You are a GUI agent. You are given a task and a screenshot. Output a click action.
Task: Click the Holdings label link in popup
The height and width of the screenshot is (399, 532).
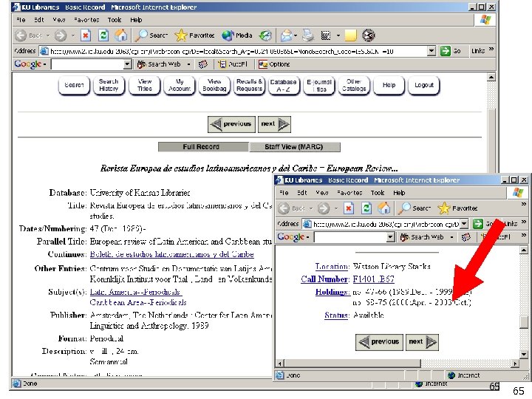pos(332,292)
